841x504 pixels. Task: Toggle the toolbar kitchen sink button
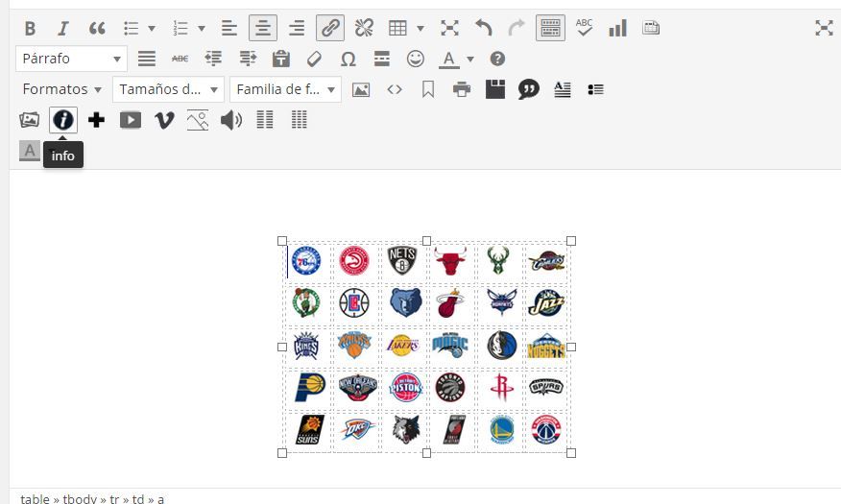click(550, 28)
